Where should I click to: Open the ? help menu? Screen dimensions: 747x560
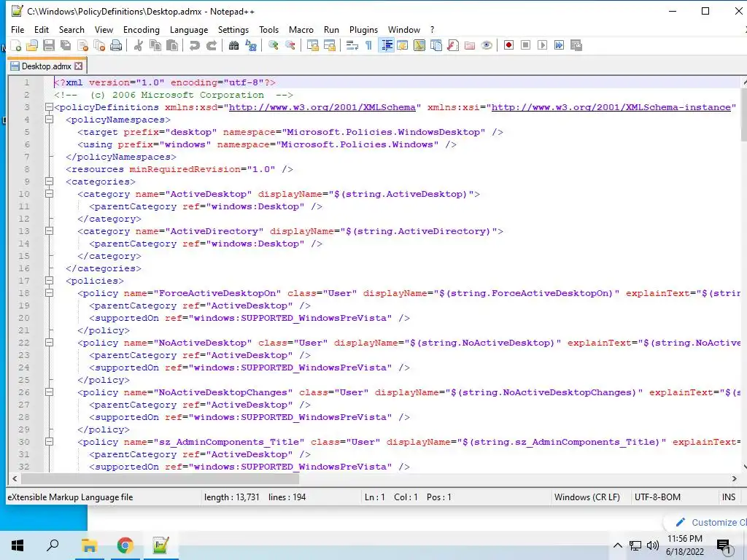tap(432, 29)
